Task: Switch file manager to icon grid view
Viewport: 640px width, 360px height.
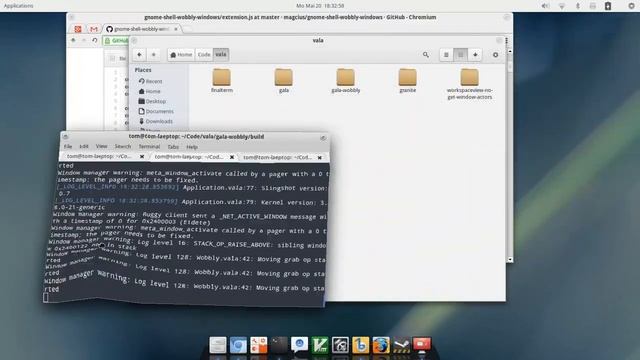Action: pos(461,55)
